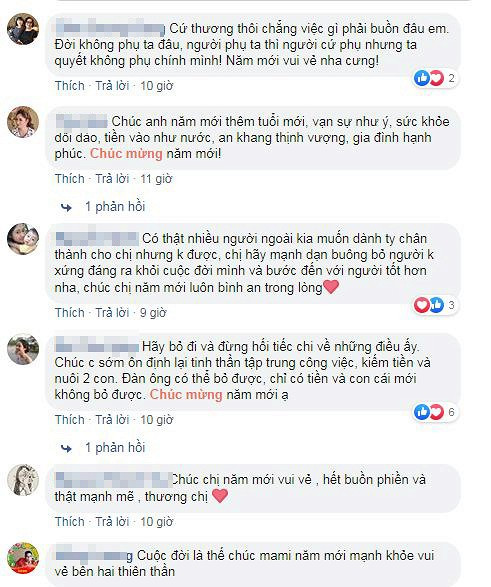
Task: Click the heart emoji after 'trong lòng'
Action: (x=331, y=287)
